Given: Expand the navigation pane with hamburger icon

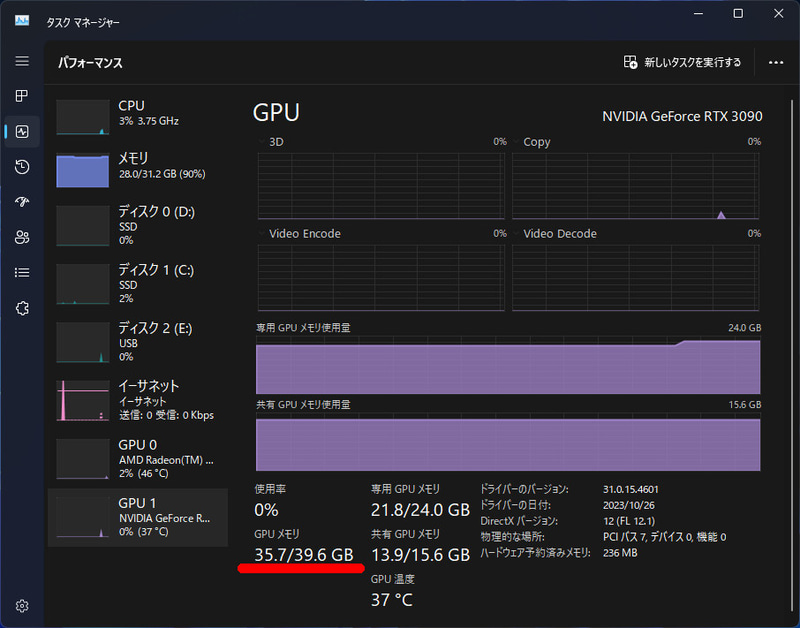Looking at the screenshot, I should click(x=21, y=61).
